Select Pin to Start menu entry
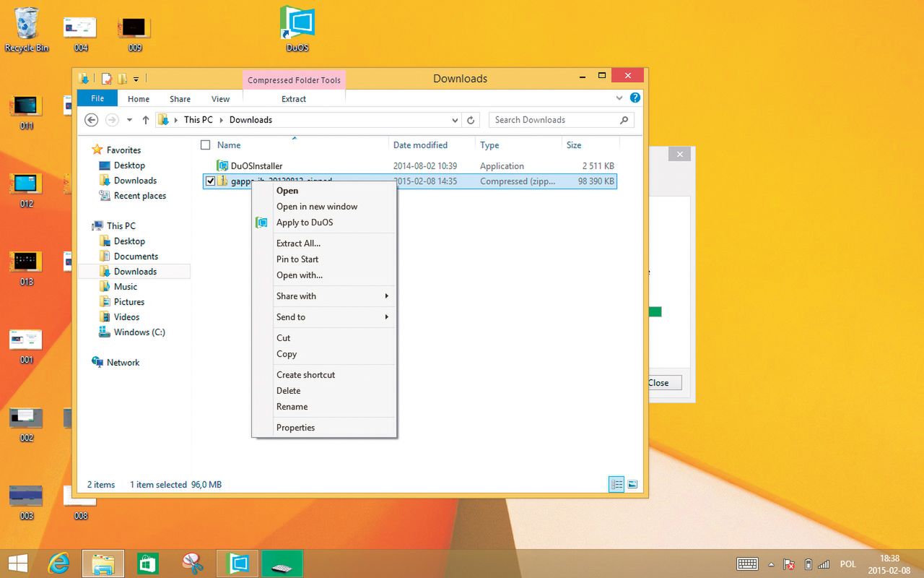 click(x=324, y=259)
